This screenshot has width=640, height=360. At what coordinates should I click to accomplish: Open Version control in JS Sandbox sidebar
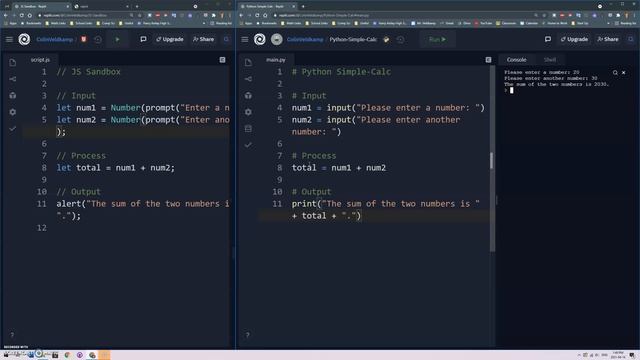click(x=13, y=79)
